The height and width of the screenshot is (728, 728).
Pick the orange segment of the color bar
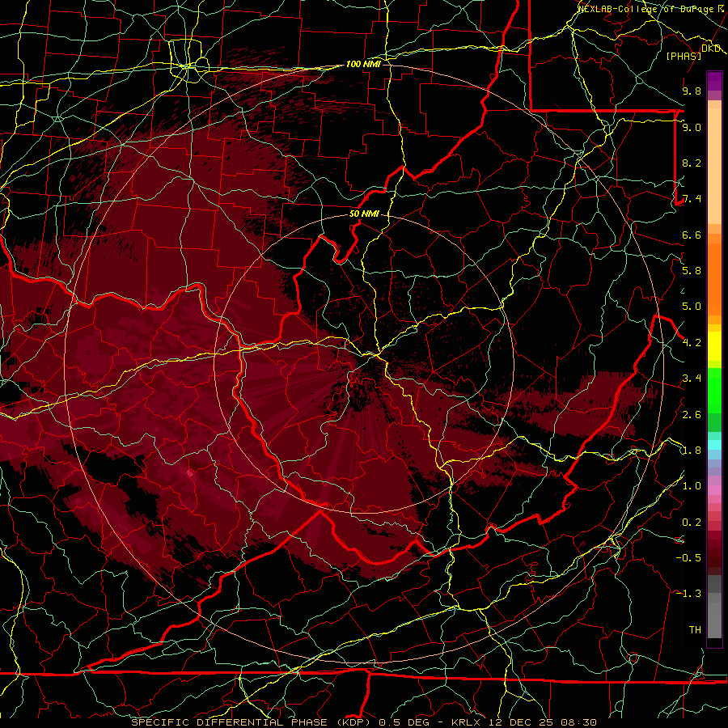click(x=714, y=278)
